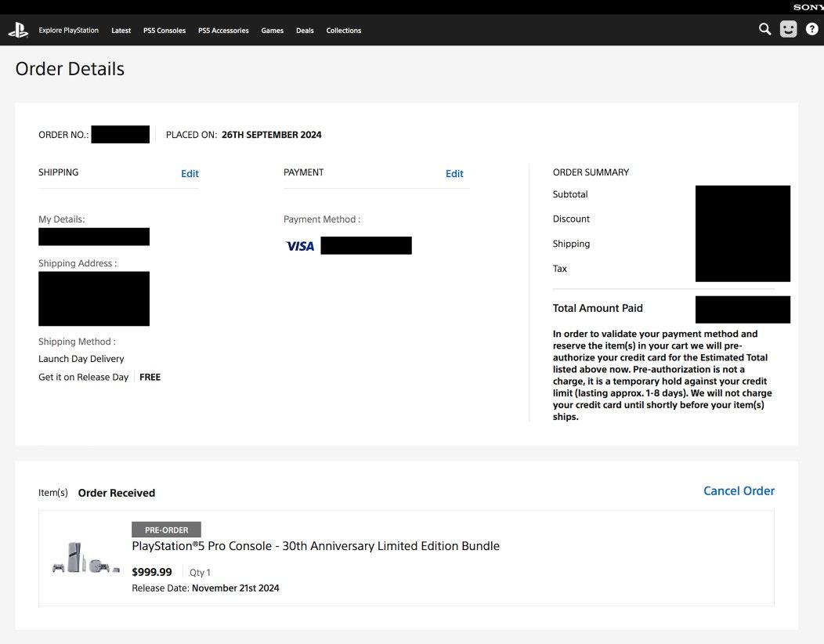This screenshot has width=824, height=644.
Task: Click the Get it on Release Day text
Action: pos(83,377)
